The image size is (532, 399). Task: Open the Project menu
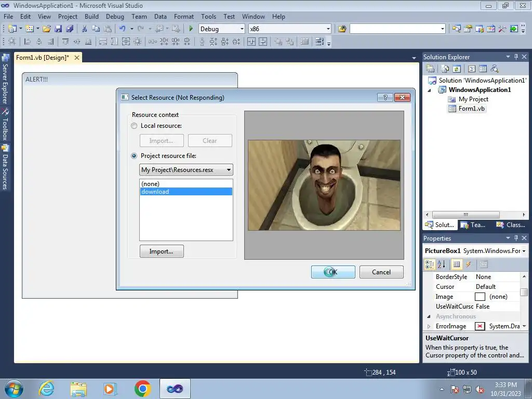tap(68, 16)
